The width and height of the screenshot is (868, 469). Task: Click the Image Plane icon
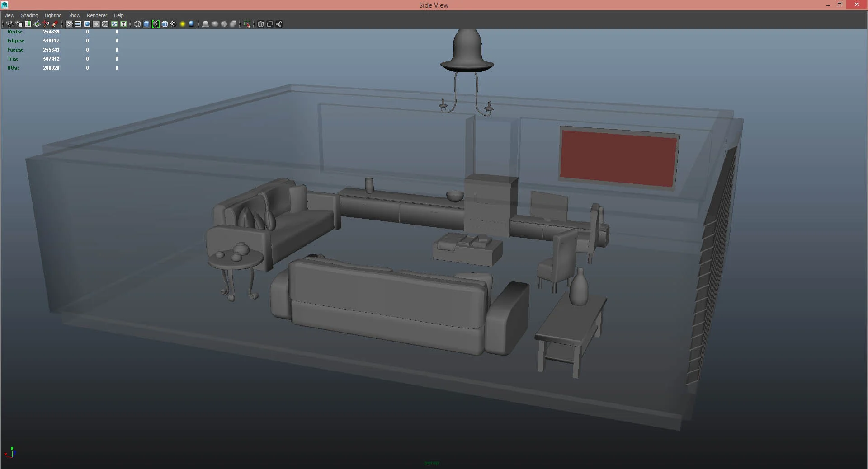click(x=37, y=24)
